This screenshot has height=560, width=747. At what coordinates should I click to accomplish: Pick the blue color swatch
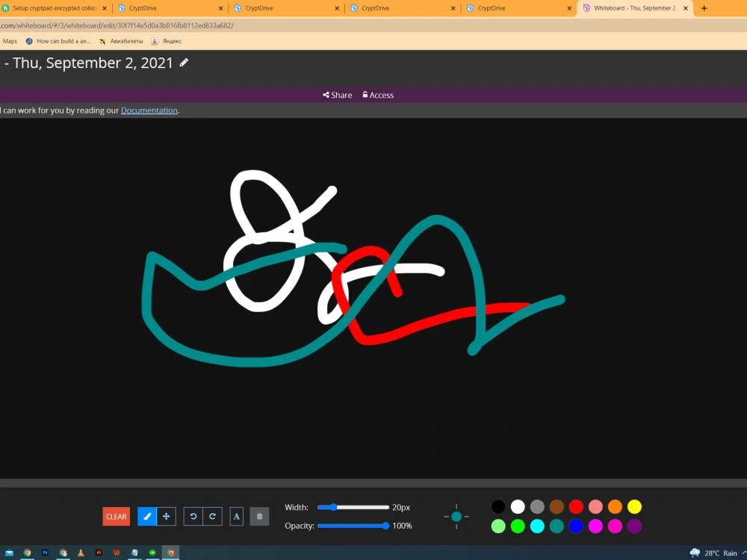576,526
